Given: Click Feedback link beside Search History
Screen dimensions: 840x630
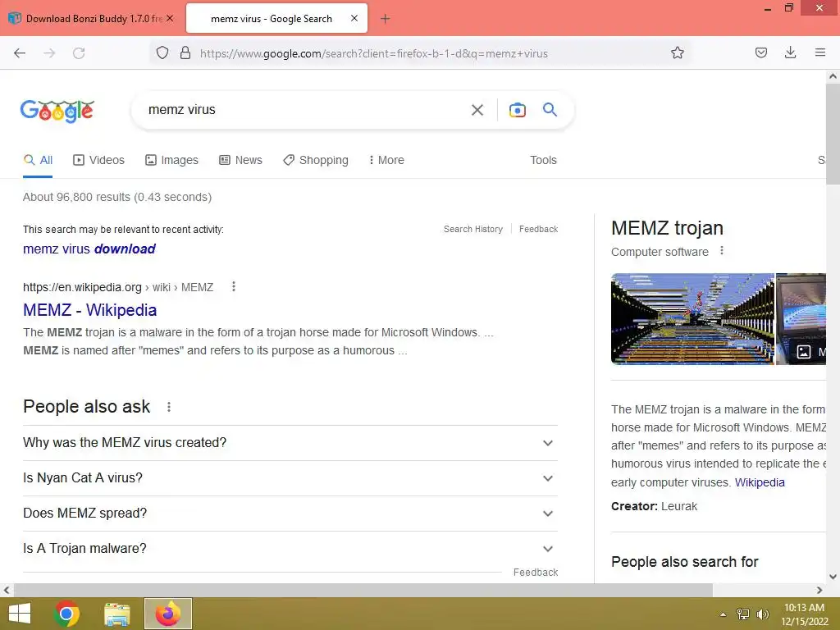Looking at the screenshot, I should tap(538, 230).
